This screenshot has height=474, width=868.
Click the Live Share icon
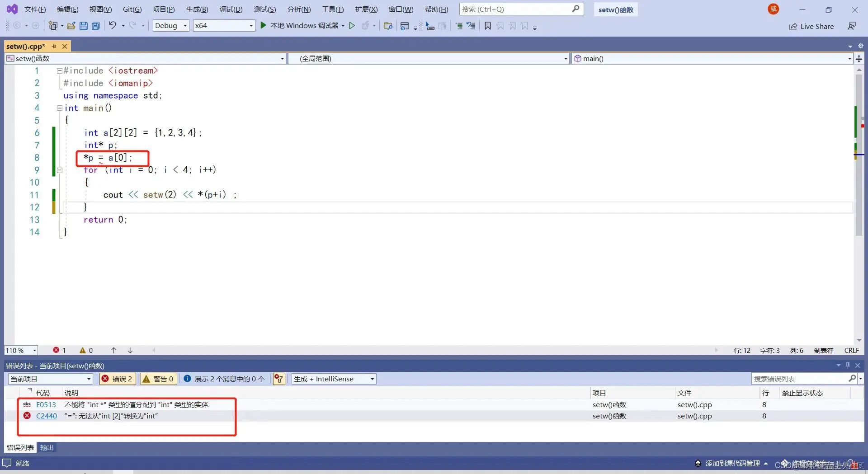pos(793,27)
